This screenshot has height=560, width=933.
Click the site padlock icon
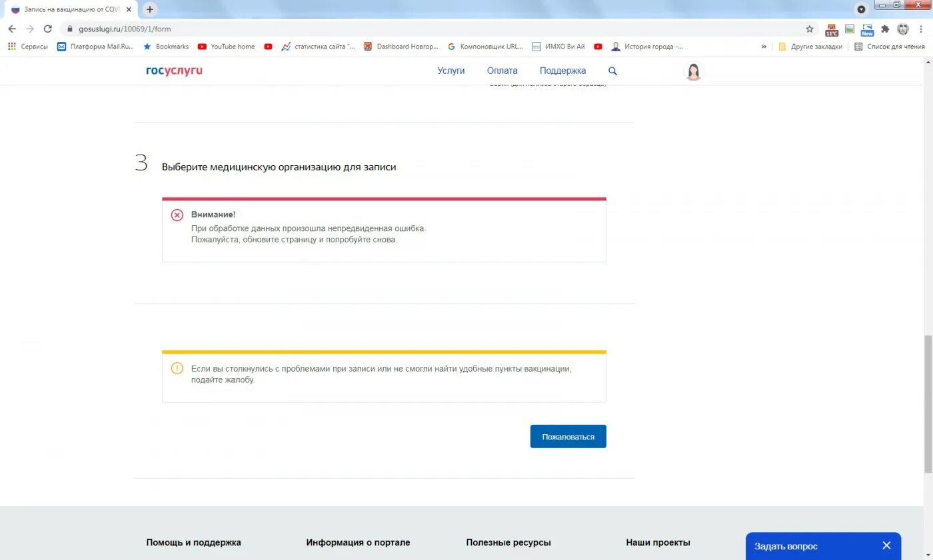click(x=69, y=29)
